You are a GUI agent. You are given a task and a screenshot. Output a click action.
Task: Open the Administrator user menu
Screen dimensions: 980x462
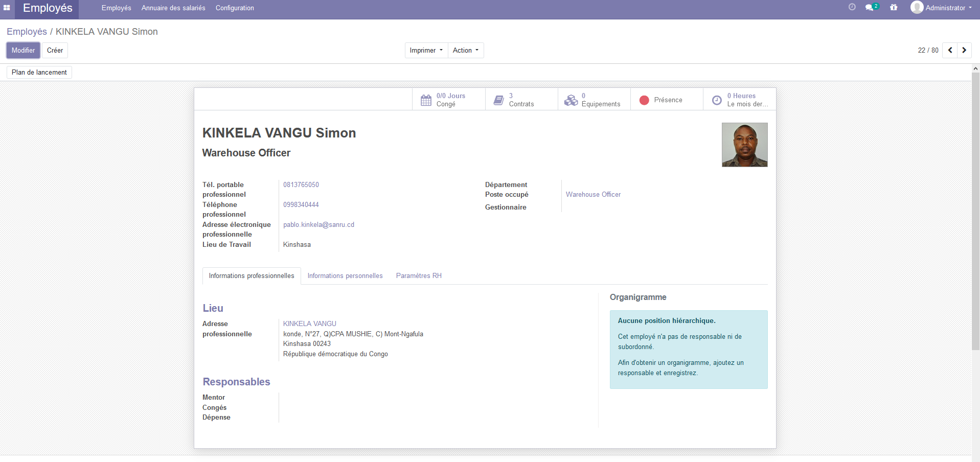point(941,8)
